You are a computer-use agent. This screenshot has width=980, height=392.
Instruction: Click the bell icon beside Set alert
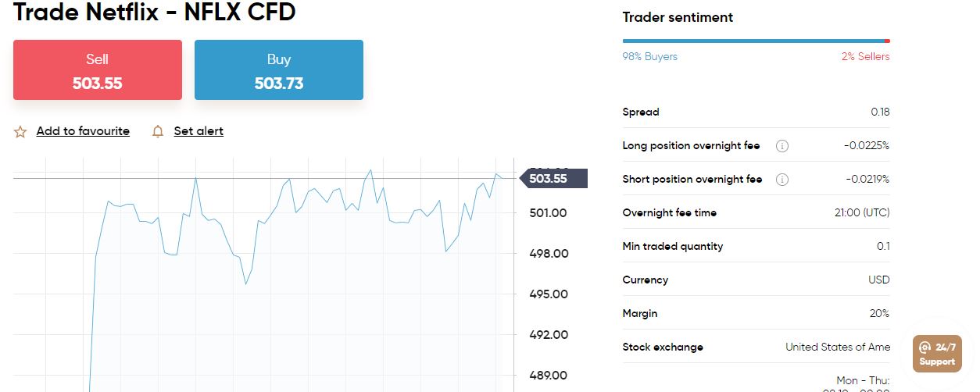click(x=158, y=131)
